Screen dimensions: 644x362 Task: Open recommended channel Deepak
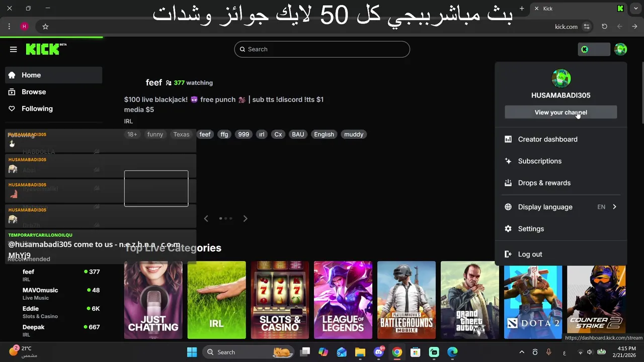53,331
